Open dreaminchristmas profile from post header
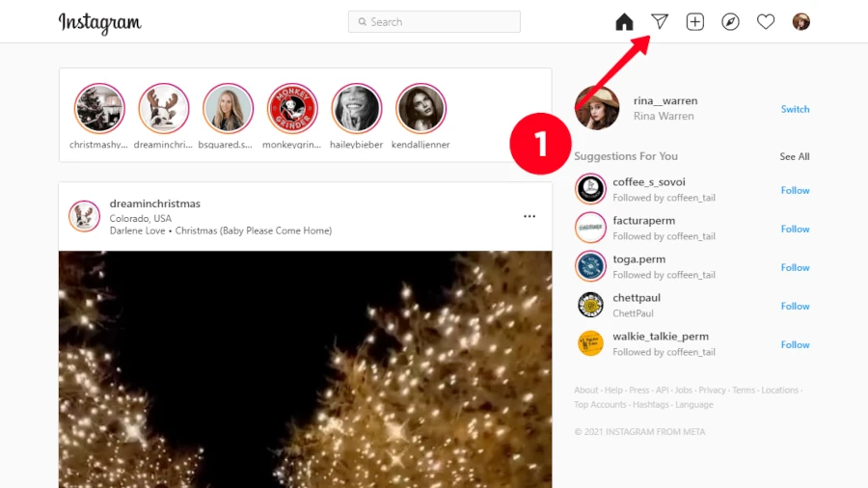This screenshot has height=488, width=868. coord(155,203)
